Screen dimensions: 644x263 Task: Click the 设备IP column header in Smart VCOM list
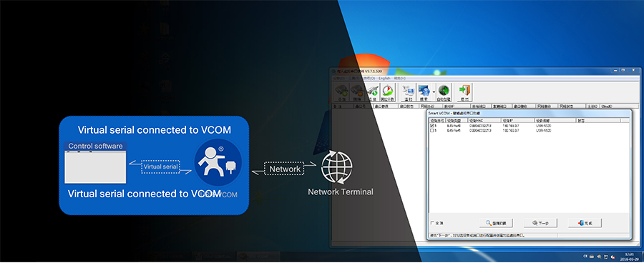517,121
